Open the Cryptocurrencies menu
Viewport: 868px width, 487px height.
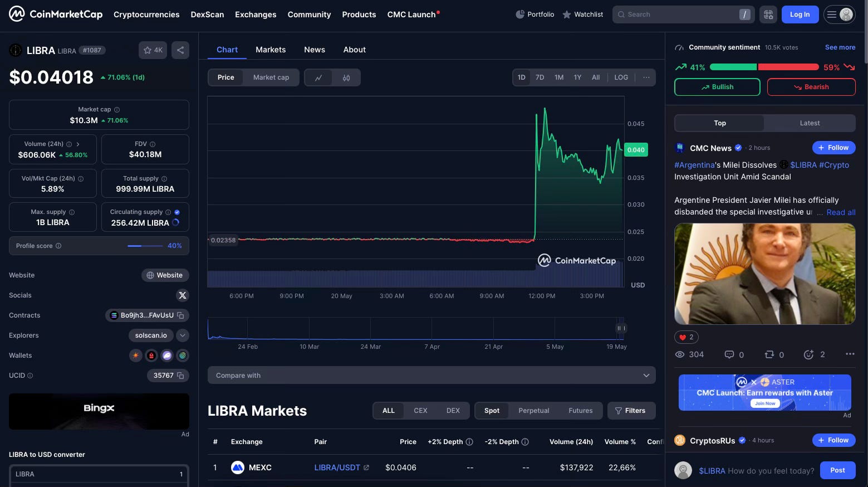coord(146,14)
